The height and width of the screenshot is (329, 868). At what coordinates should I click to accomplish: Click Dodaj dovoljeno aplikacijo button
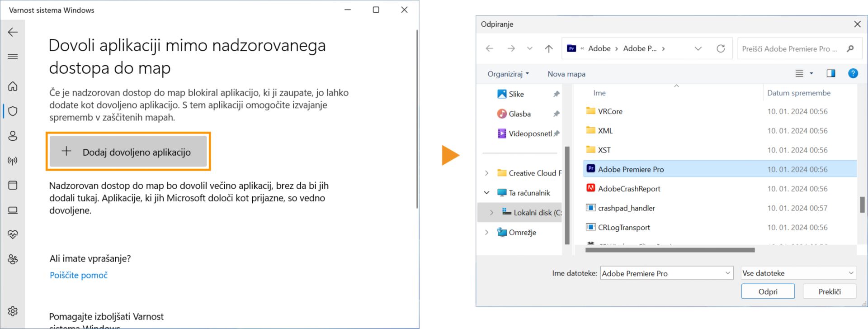click(x=128, y=152)
